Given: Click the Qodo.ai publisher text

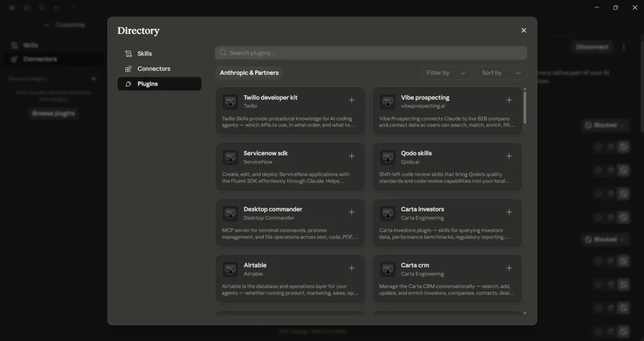Looking at the screenshot, I should point(410,162).
